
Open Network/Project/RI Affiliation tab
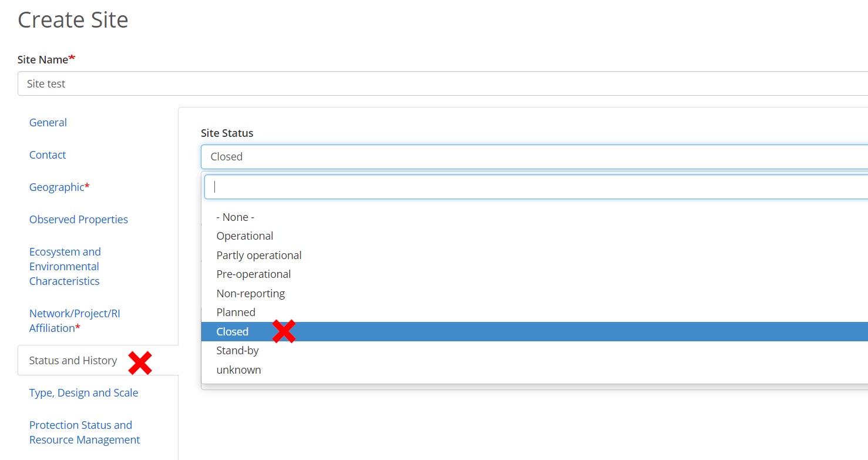click(x=75, y=320)
